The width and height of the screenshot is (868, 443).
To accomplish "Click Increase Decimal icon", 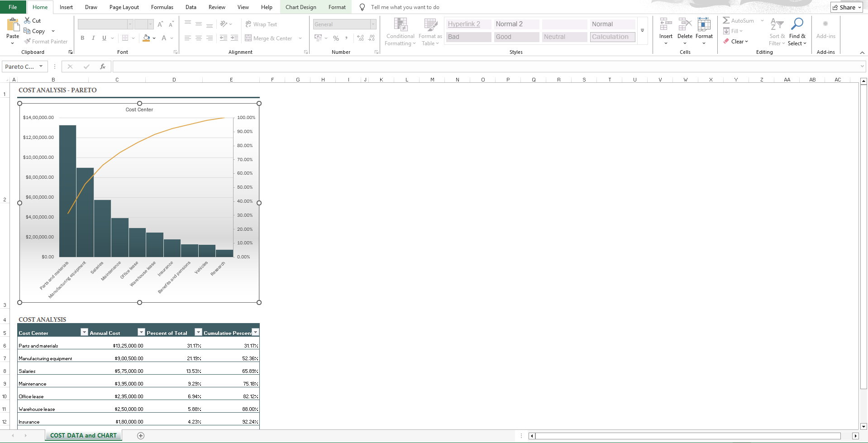I will coord(360,38).
